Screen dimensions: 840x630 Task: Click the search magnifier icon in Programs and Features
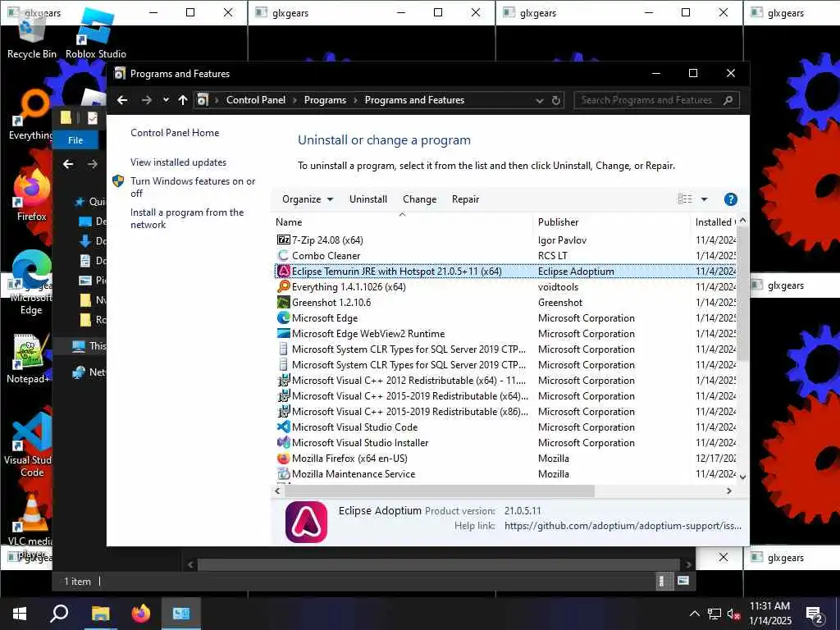[728, 100]
